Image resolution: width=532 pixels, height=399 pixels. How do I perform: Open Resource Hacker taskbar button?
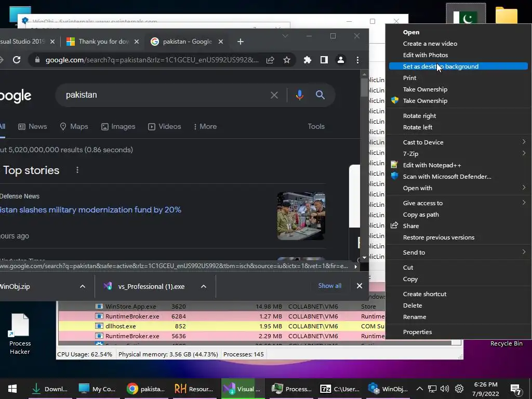point(194,389)
